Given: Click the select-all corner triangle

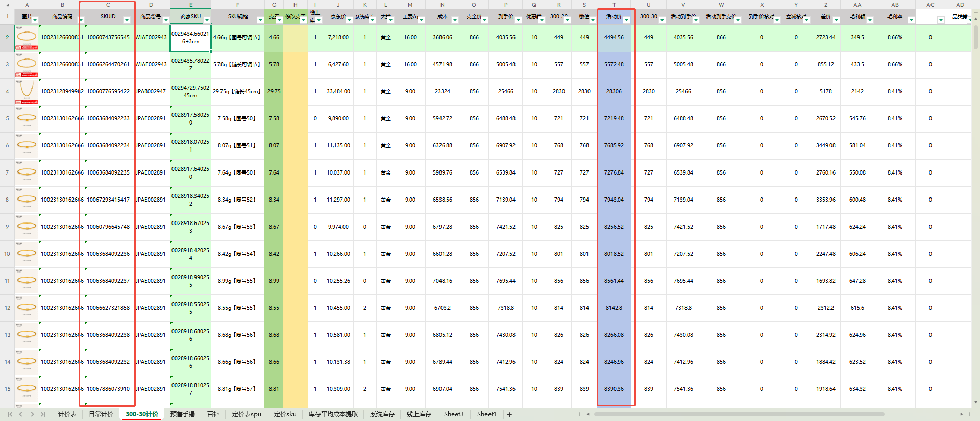Looking at the screenshot, I should click(x=7, y=5).
